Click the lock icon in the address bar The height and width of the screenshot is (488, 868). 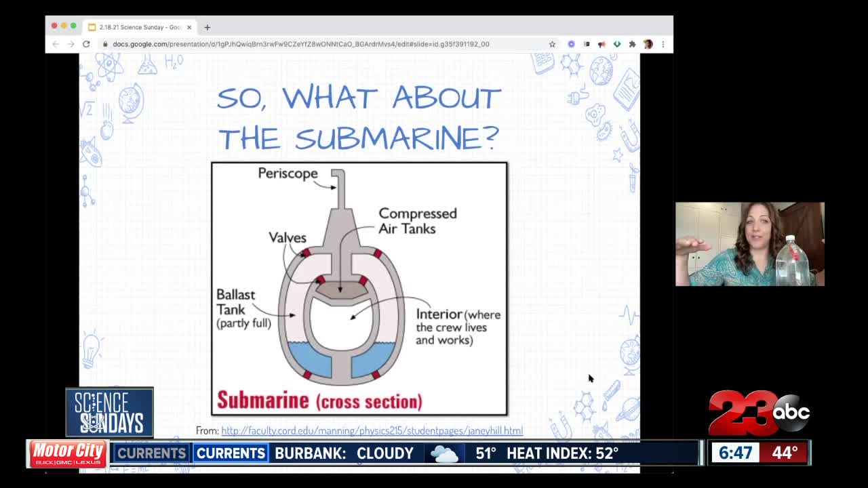click(x=105, y=44)
